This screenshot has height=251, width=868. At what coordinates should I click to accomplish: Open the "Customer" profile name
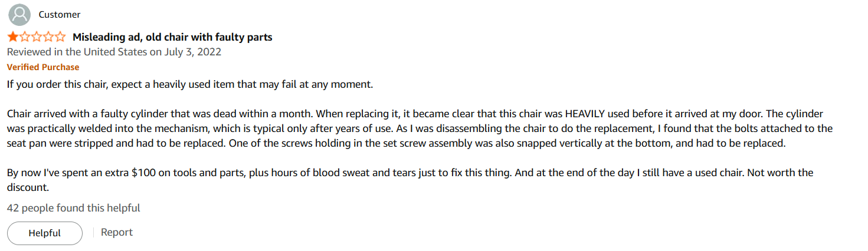coord(60,14)
